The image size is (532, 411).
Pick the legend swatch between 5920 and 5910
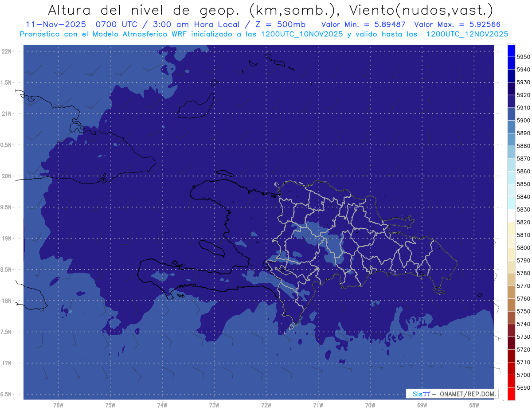(x=511, y=101)
